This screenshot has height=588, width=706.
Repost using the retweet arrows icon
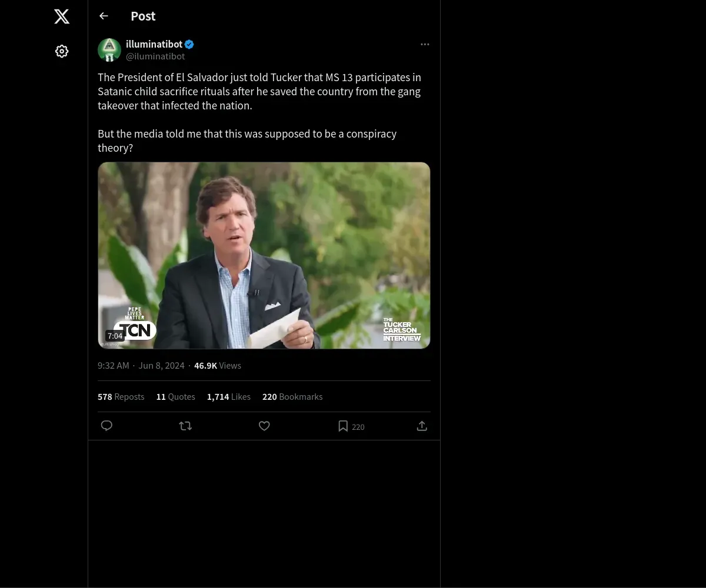click(x=185, y=426)
